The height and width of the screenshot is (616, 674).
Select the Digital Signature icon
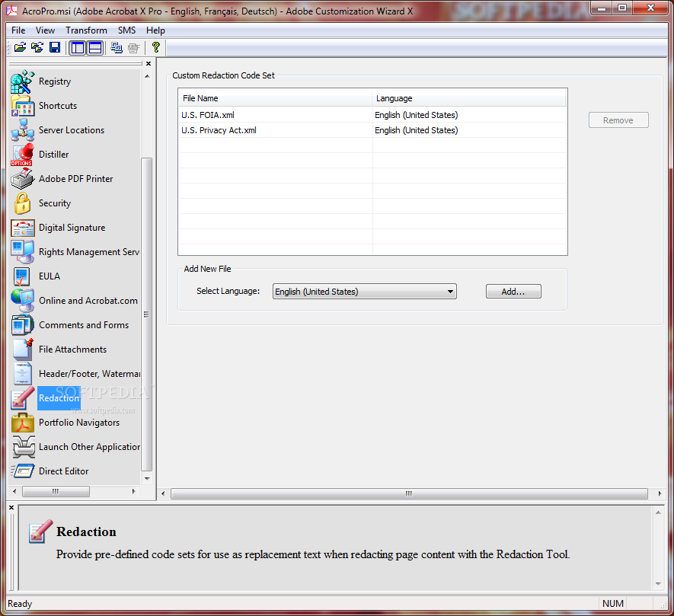click(x=22, y=228)
